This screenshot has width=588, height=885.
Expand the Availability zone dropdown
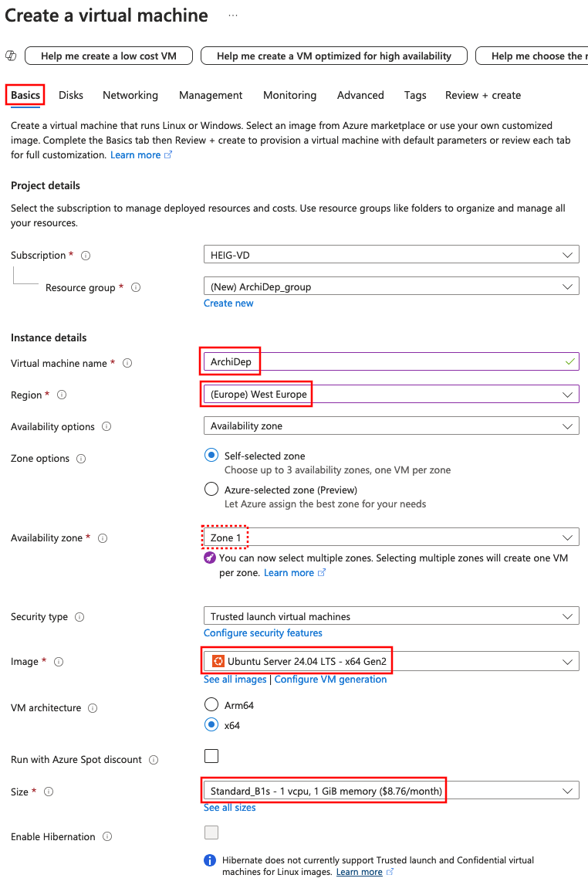pos(390,537)
